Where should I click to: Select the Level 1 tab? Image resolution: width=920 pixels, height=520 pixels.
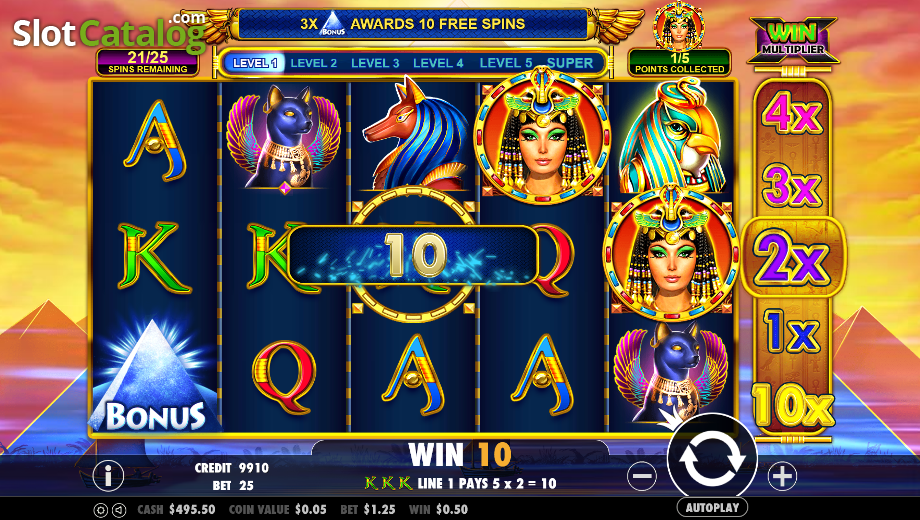255,63
